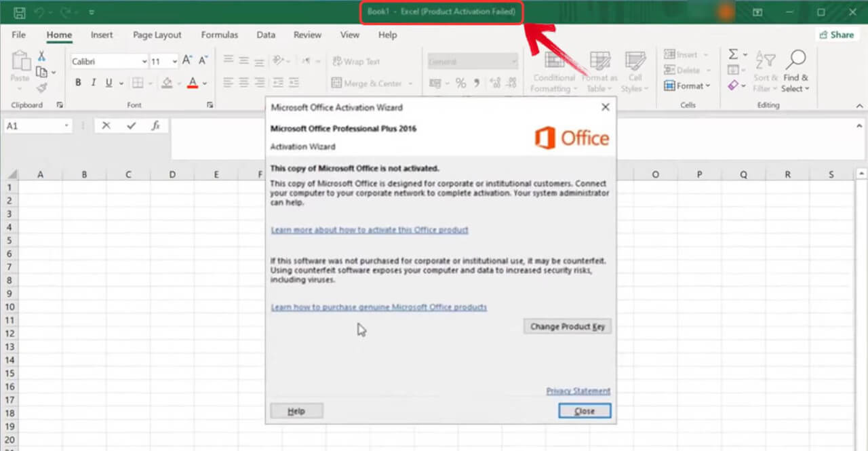This screenshot has width=868, height=451.
Task: Click the Comma Style icon
Action: coord(476,83)
